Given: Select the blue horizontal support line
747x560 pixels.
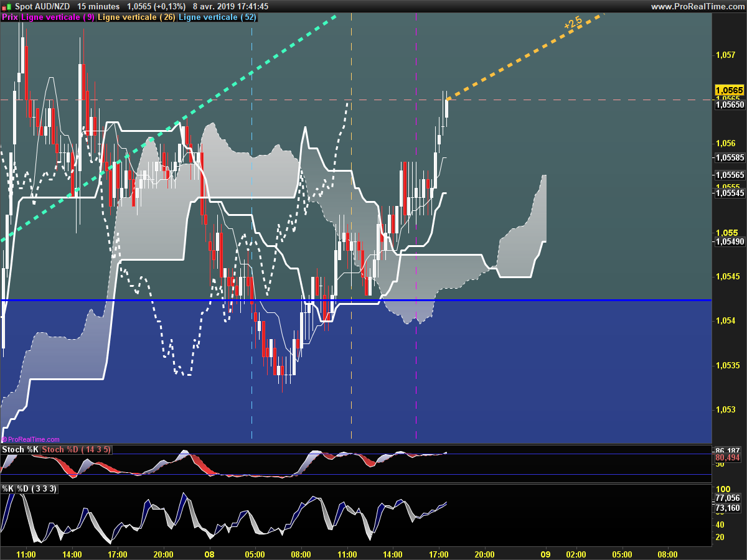Looking at the screenshot, I should pos(355,300).
